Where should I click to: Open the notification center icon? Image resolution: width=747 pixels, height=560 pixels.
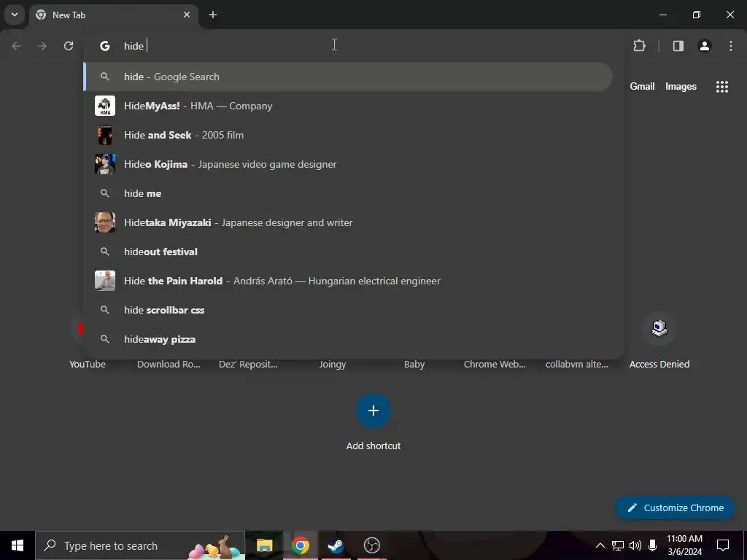pos(723,545)
